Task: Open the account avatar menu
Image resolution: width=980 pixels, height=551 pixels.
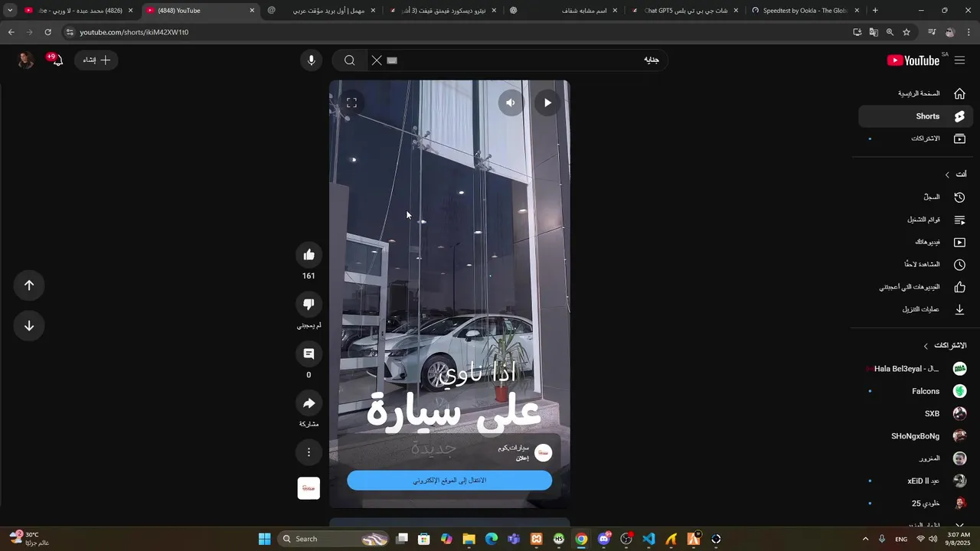Action: pyautogui.click(x=26, y=60)
